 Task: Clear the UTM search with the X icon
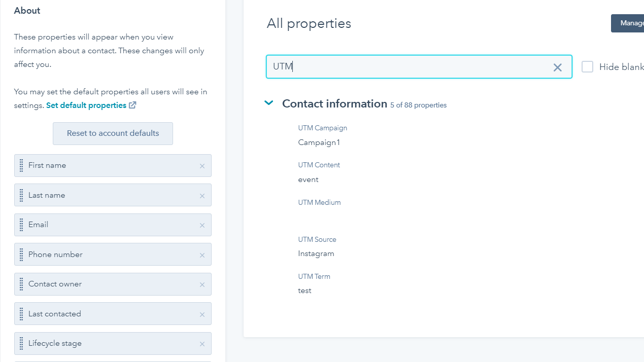[x=557, y=67]
